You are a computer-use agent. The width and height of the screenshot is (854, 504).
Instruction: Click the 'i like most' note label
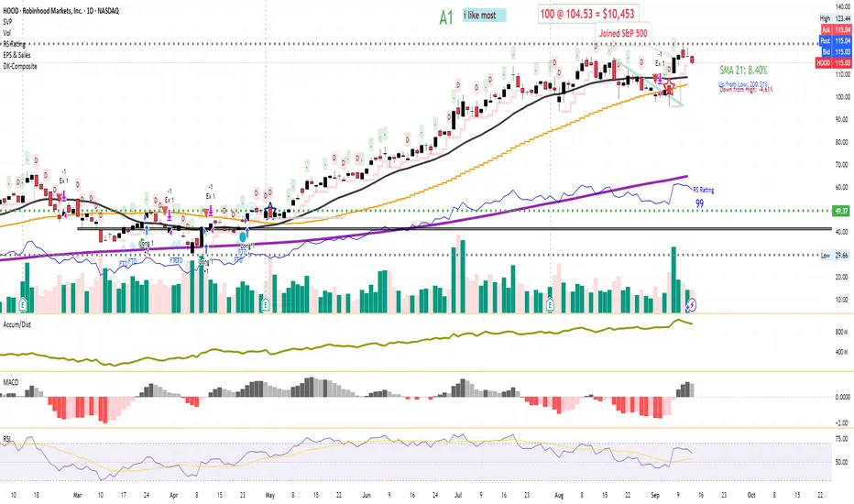(484, 16)
